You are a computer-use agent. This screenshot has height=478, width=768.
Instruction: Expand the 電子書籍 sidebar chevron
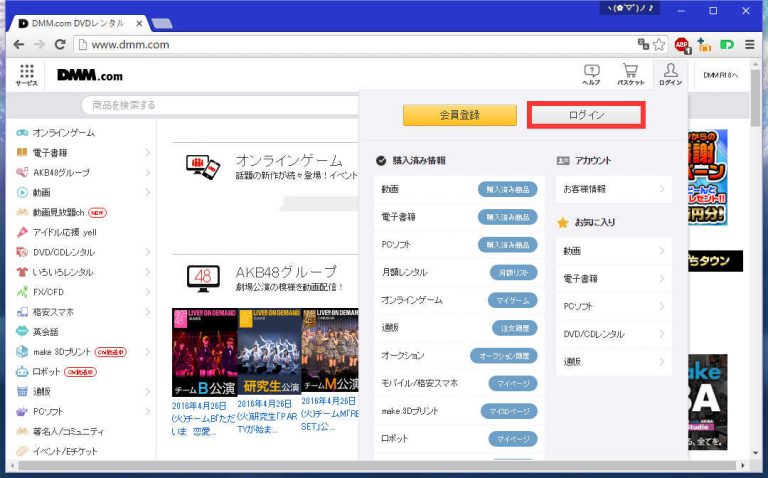[147, 153]
